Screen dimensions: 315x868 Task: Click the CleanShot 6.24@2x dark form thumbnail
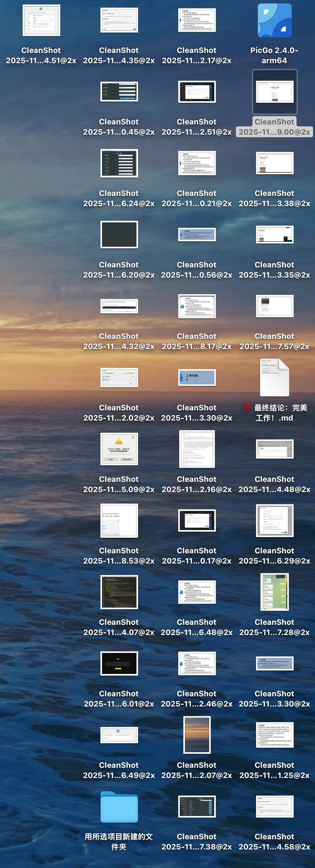[x=119, y=163]
